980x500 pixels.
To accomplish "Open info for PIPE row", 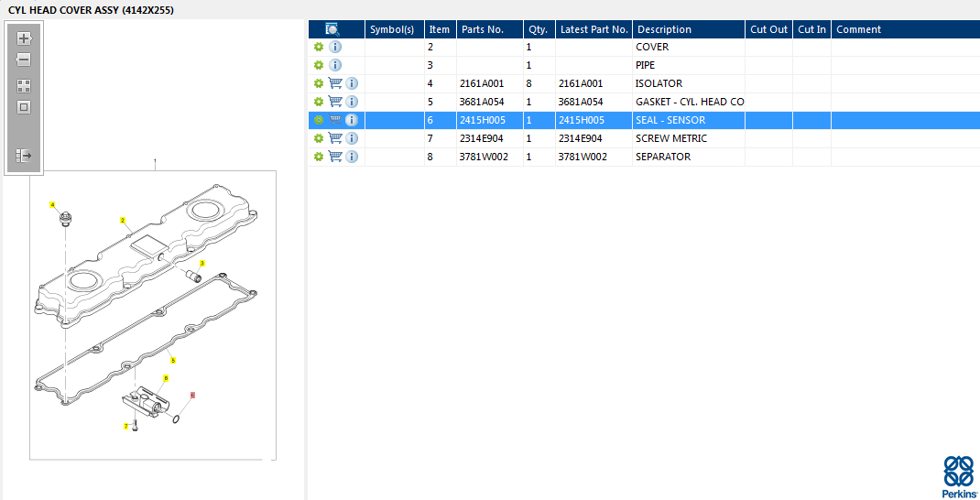I will pos(335,65).
